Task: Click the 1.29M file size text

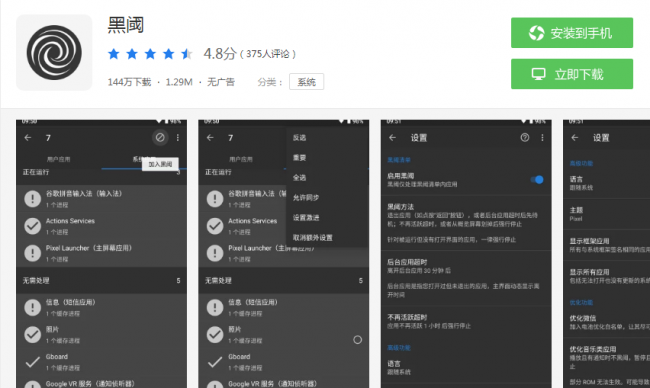Action: coord(179,82)
